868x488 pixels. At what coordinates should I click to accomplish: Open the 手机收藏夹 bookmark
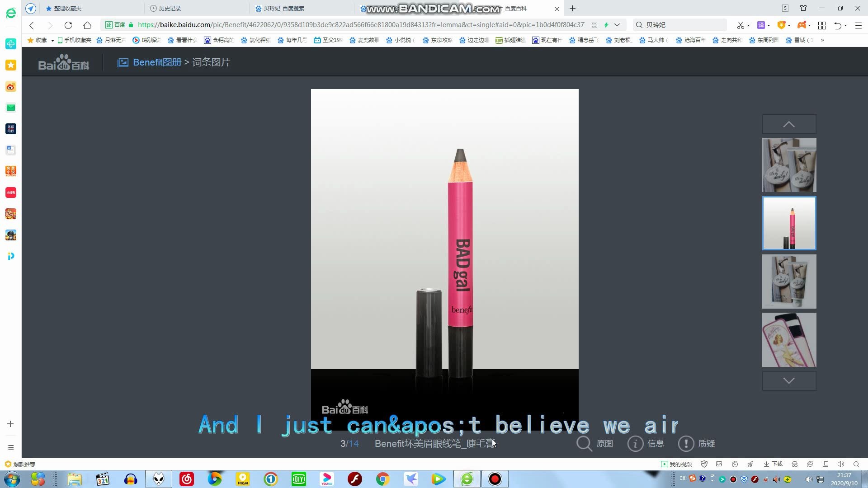(x=74, y=40)
